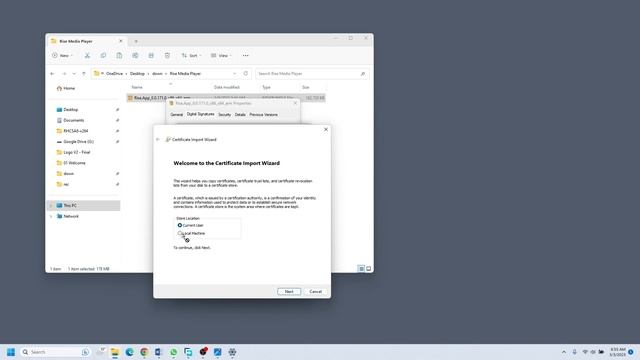
Task: Go back using the wizard's back arrow
Action: pyautogui.click(x=158, y=140)
